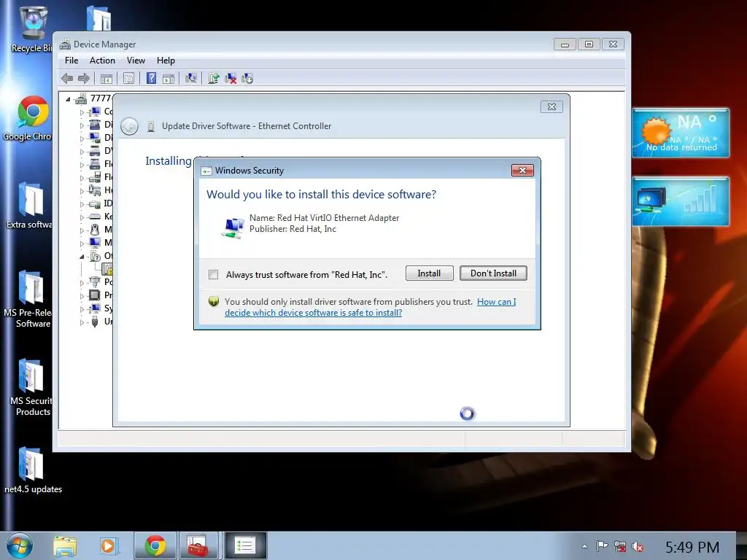Click Update Driver Software toolbar icon with green arrow

pos(214,79)
